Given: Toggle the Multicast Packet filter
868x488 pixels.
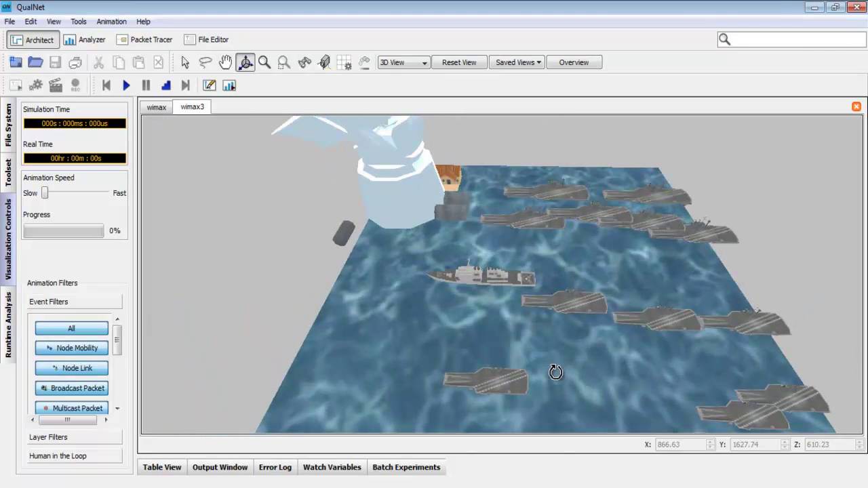Looking at the screenshot, I should click(72, 408).
